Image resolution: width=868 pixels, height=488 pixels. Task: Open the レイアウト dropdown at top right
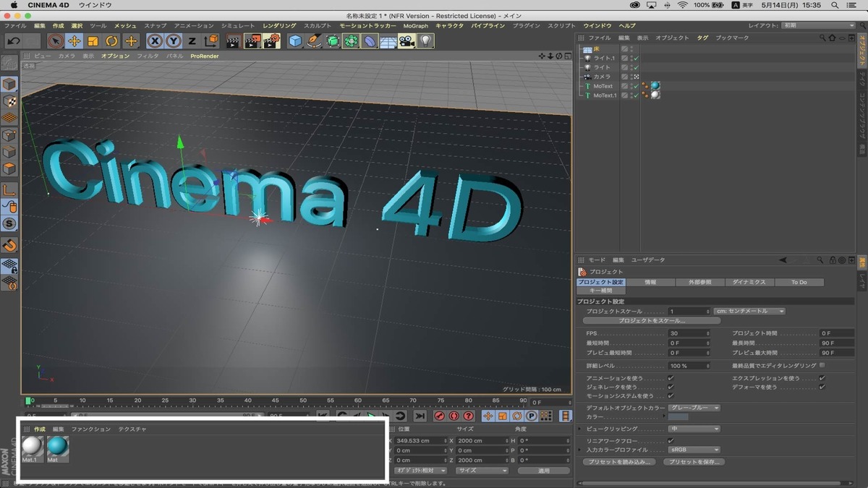tap(819, 25)
